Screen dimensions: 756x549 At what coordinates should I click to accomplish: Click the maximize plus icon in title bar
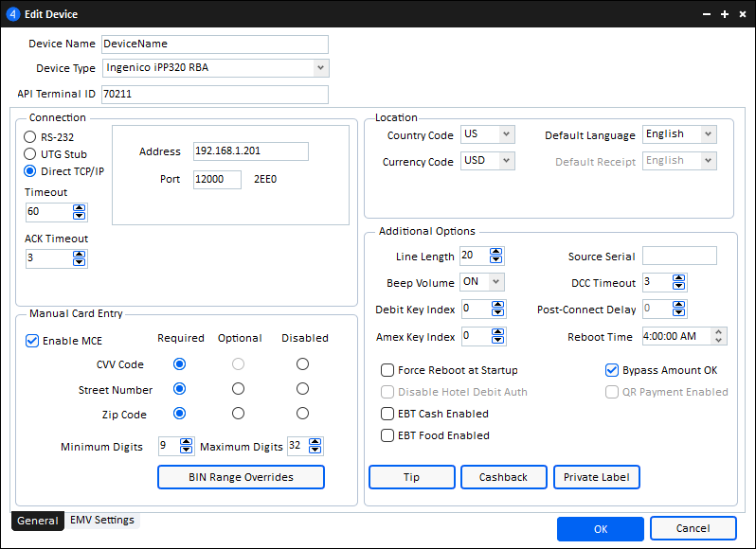(725, 14)
